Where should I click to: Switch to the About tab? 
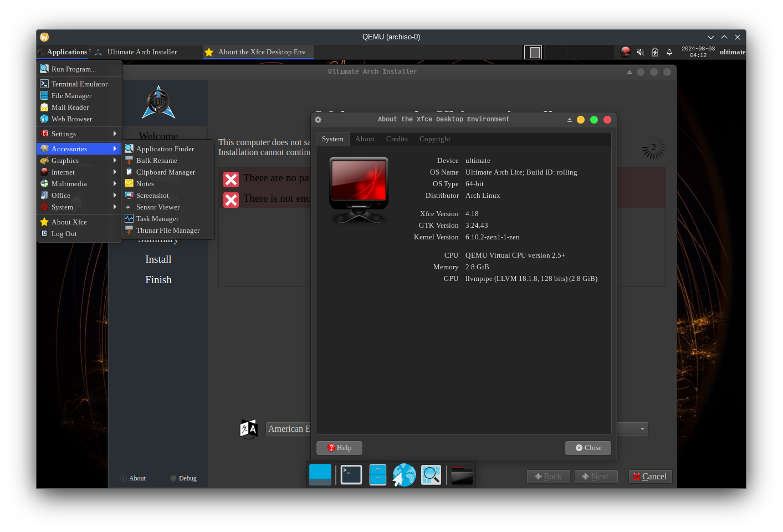[365, 139]
